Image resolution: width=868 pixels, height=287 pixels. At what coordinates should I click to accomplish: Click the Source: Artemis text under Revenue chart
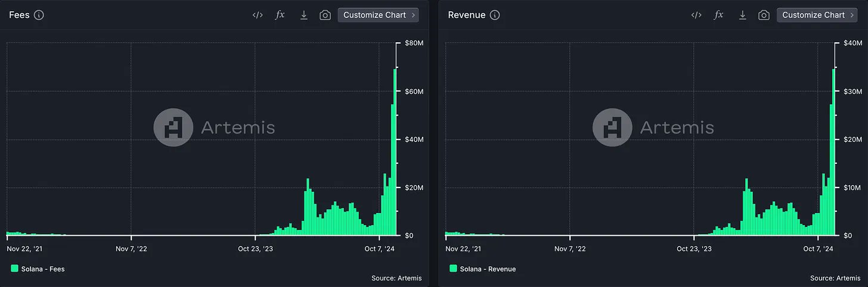(835, 278)
